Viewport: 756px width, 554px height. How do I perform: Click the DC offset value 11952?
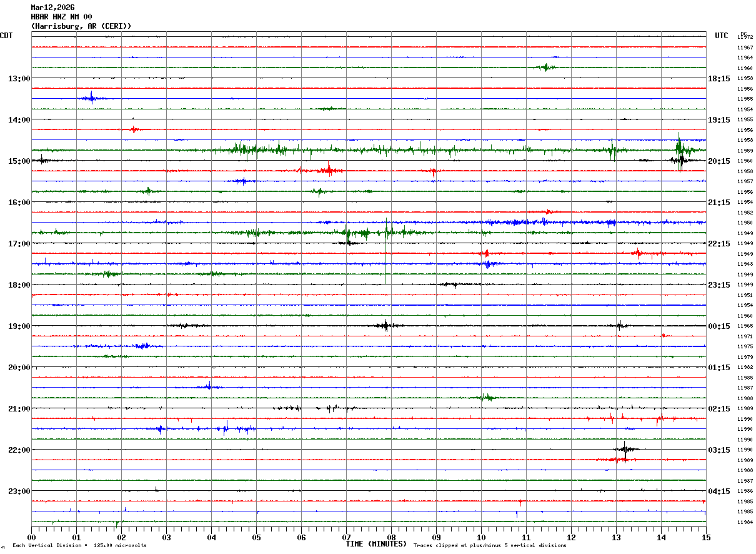pyautogui.click(x=745, y=213)
